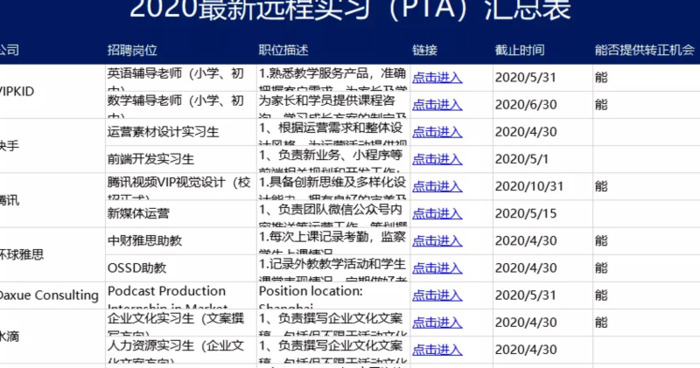Select the 2020/4/30 deadline for 运营素材设计实习生
The image size is (700, 368).
pyautogui.click(x=543, y=133)
